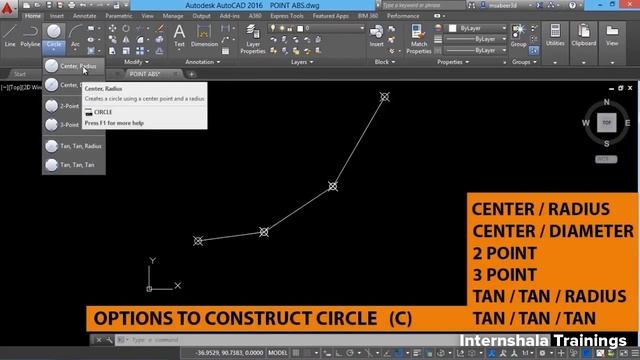The height and width of the screenshot is (360, 640).
Task: Open the Output ribbon tab
Action: [201, 16]
